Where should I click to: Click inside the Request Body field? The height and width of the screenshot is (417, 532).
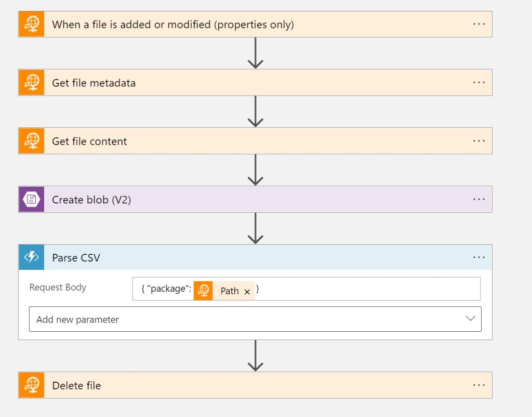pyautogui.click(x=364, y=290)
